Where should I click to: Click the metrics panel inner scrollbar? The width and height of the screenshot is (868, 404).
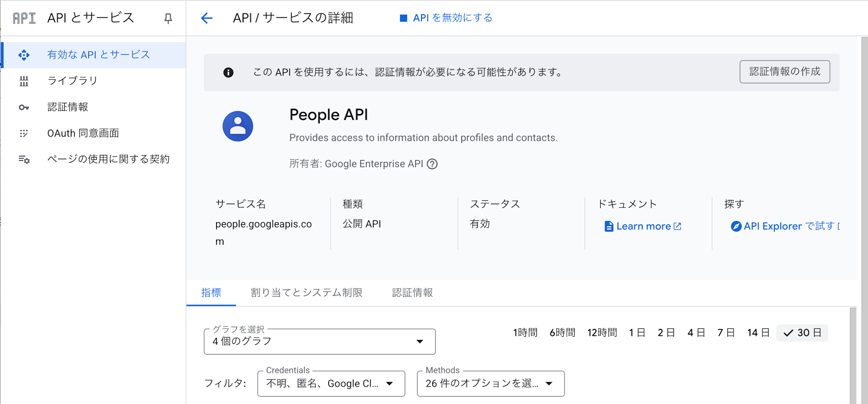point(853,356)
